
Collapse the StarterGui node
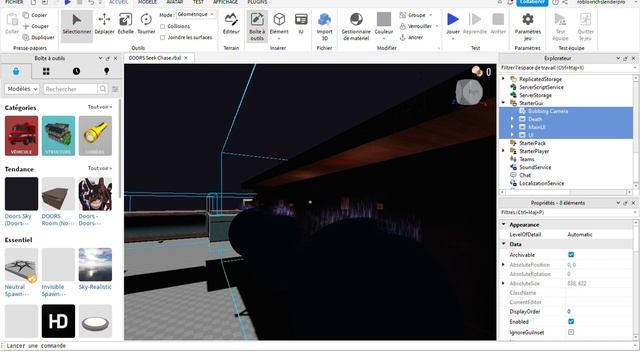click(x=503, y=103)
